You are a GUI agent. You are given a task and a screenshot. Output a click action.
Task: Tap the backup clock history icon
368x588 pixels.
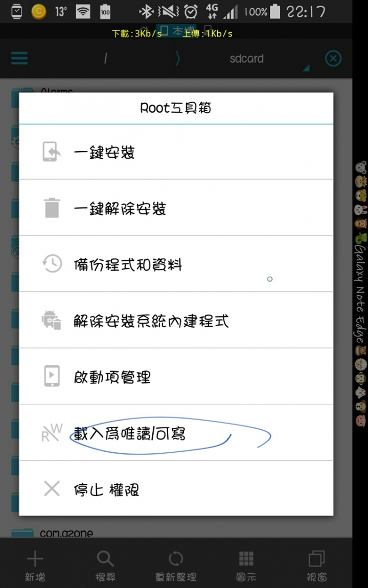pyautogui.click(x=52, y=263)
